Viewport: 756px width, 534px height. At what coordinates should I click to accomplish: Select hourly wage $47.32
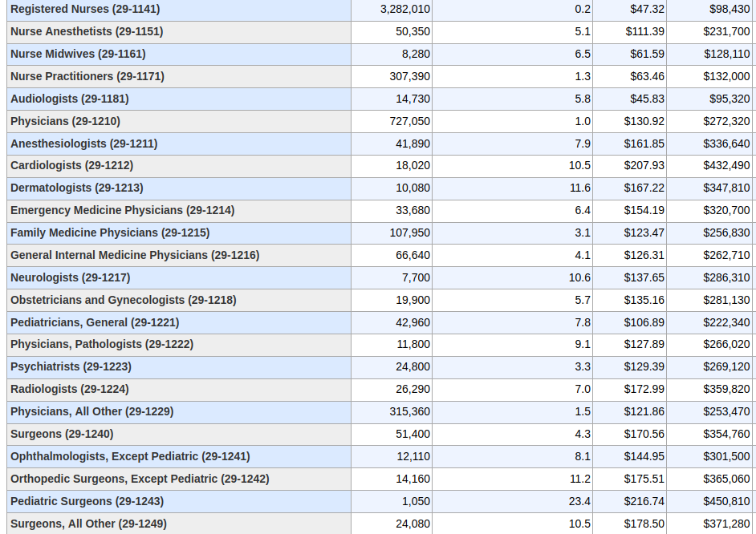click(x=647, y=9)
